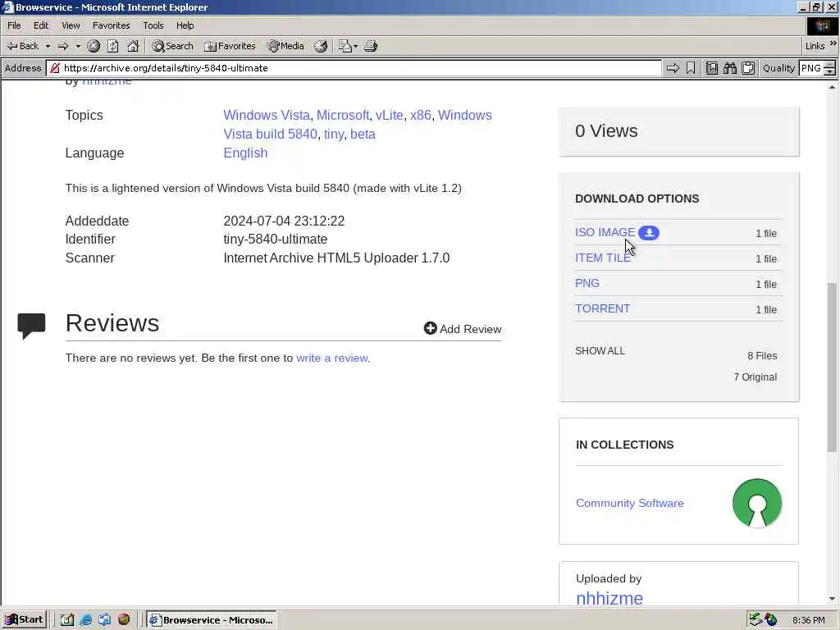
Task: Refresh the page with Refresh icon
Action: pyautogui.click(x=113, y=46)
